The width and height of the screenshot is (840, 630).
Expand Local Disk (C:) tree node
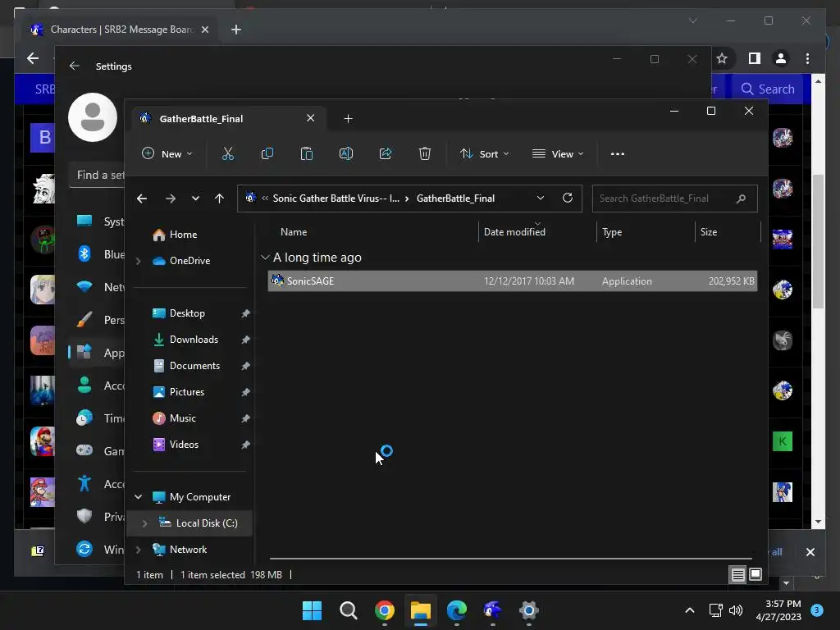click(x=144, y=523)
